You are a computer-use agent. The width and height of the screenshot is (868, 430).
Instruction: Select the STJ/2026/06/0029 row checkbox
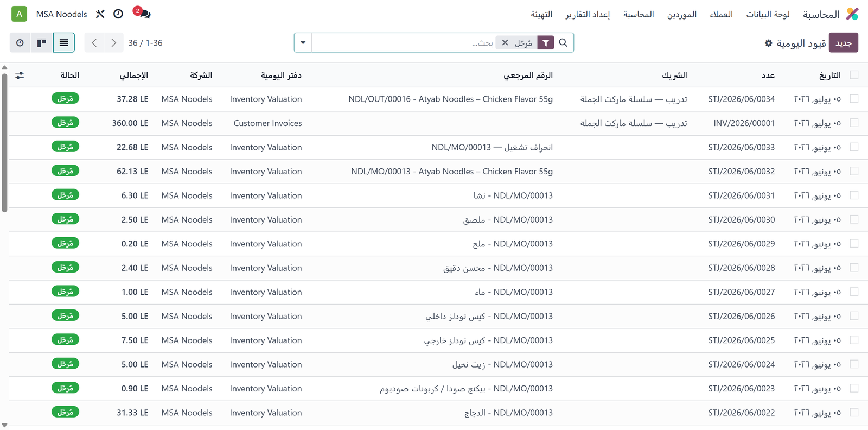pyautogui.click(x=854, y=244)
